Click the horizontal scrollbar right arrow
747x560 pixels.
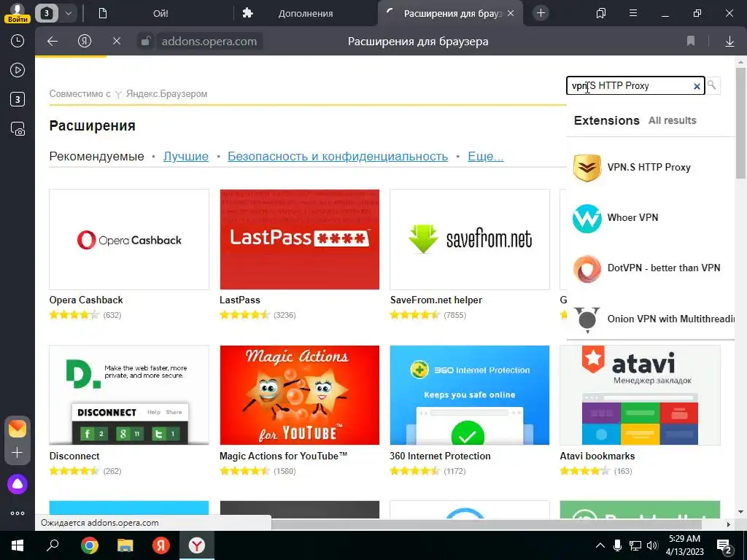728,524
